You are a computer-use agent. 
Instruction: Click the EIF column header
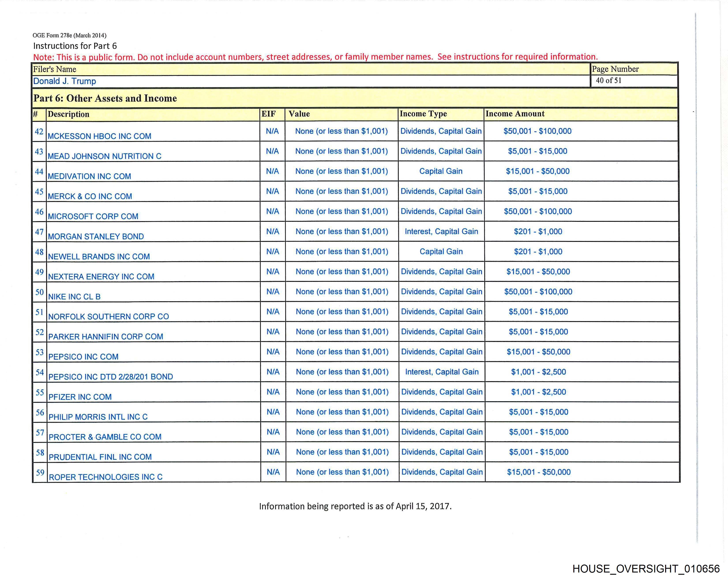(x=268, y=114)
